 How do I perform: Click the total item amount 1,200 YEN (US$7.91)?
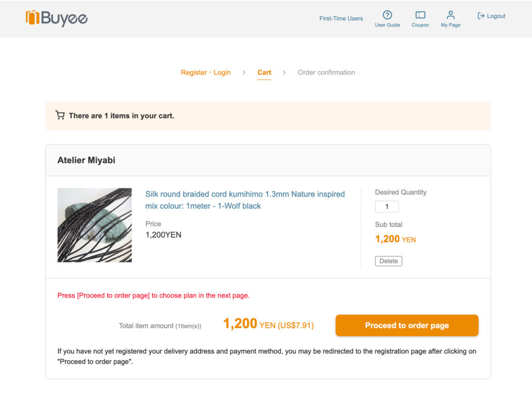[x=268, y=325]
